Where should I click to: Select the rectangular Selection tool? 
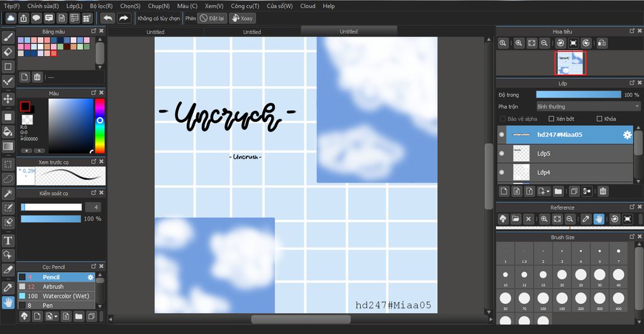click(8, 164)
